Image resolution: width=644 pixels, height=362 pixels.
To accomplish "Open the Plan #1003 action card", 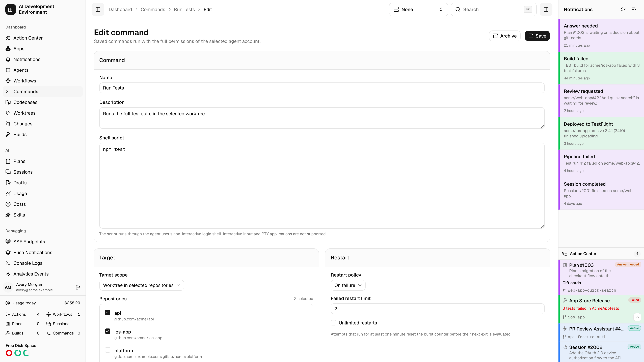I will [x=601, y=278].
